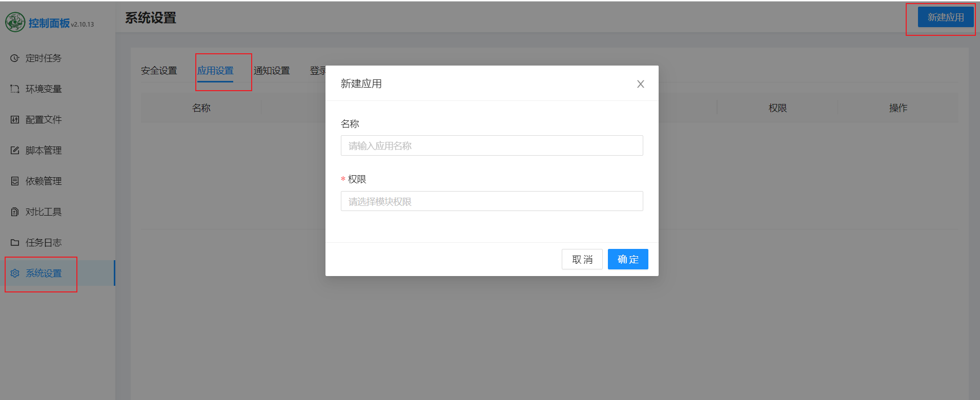This screenshot has height=400, width=980.
Task: Click the 脚本管理 edit icon
Action: [x=15, y=151]
